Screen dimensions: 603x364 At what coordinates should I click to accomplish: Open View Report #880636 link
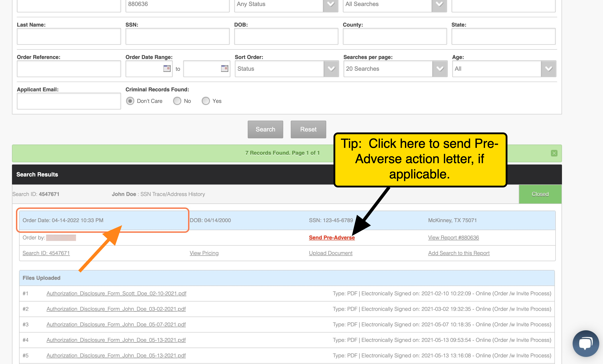pyautogui.click(x=454, y=237)
